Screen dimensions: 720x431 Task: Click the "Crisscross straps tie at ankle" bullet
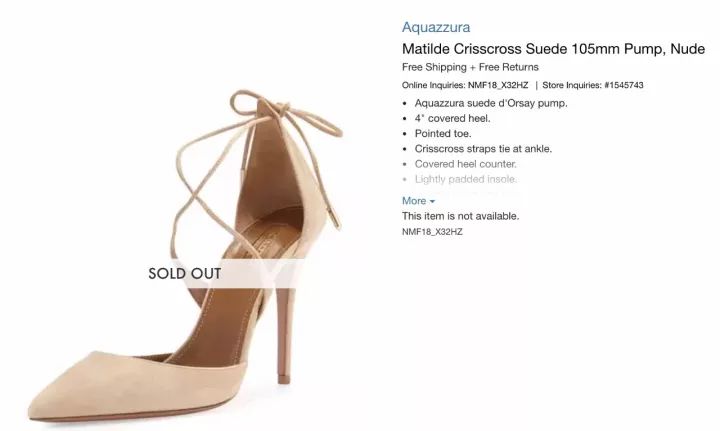click(483, 149)
